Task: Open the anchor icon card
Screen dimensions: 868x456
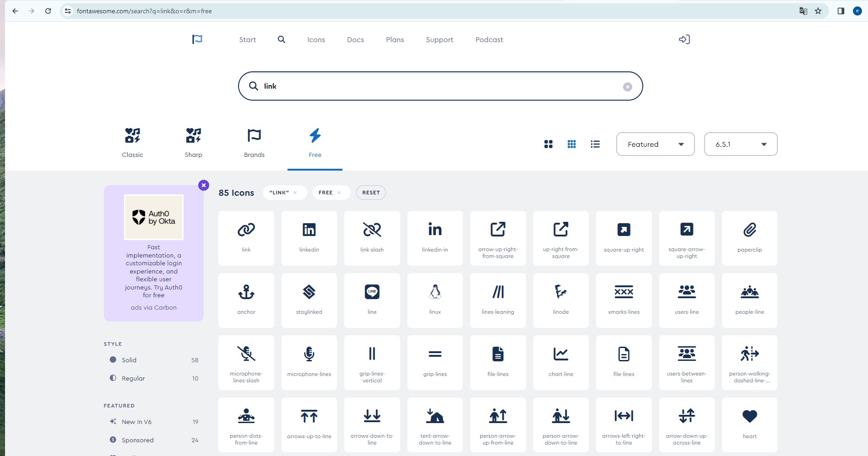Action: coord(246,300)
